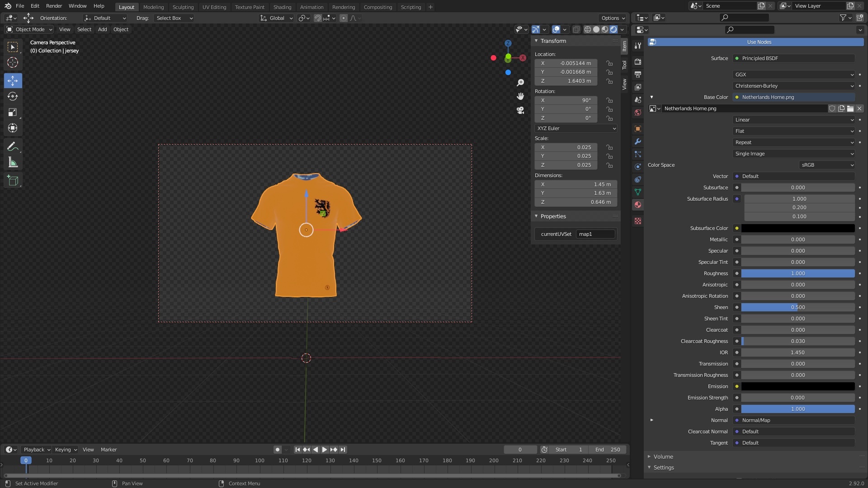Switch to material preview shading
Image resolution: width=868 pixels, height=488 pixels.
605,29
